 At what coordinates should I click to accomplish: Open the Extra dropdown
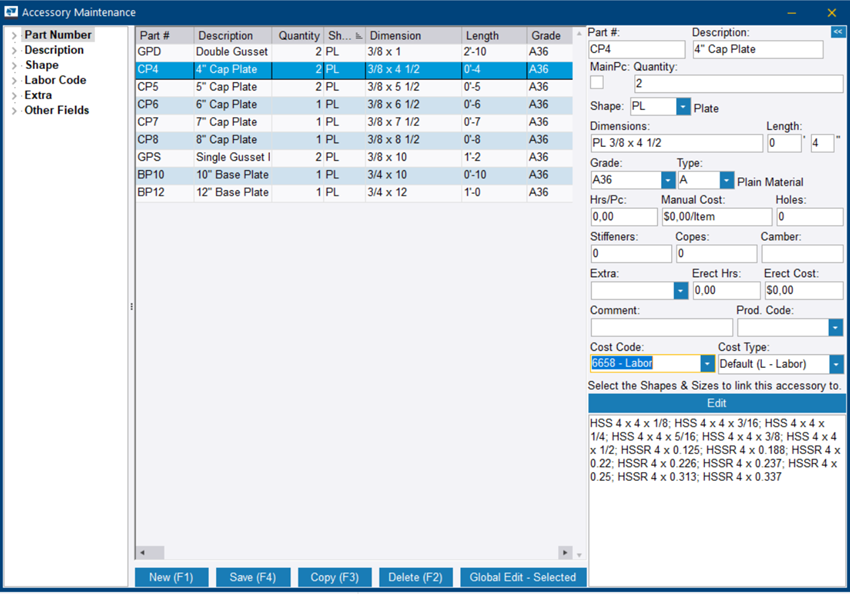[x=679, y=289]
